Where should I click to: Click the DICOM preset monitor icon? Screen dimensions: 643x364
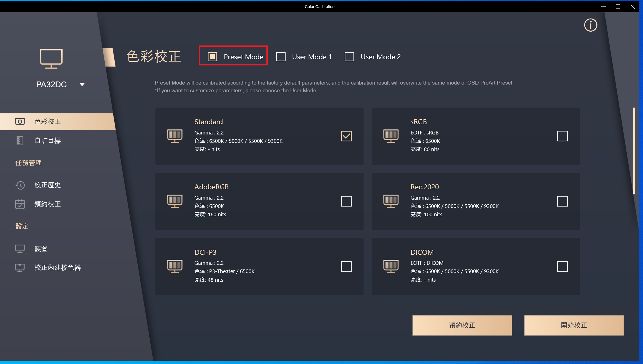click(x=391, y=266)
